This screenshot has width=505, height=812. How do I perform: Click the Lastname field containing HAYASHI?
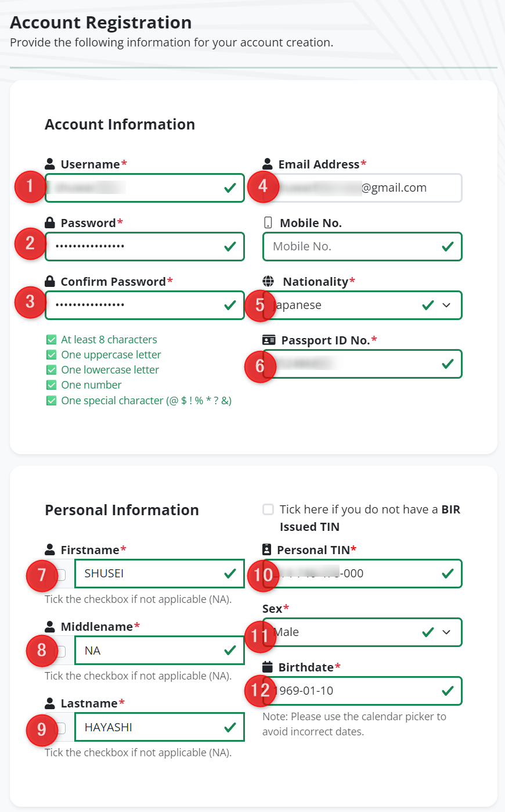tap(159, 727)
